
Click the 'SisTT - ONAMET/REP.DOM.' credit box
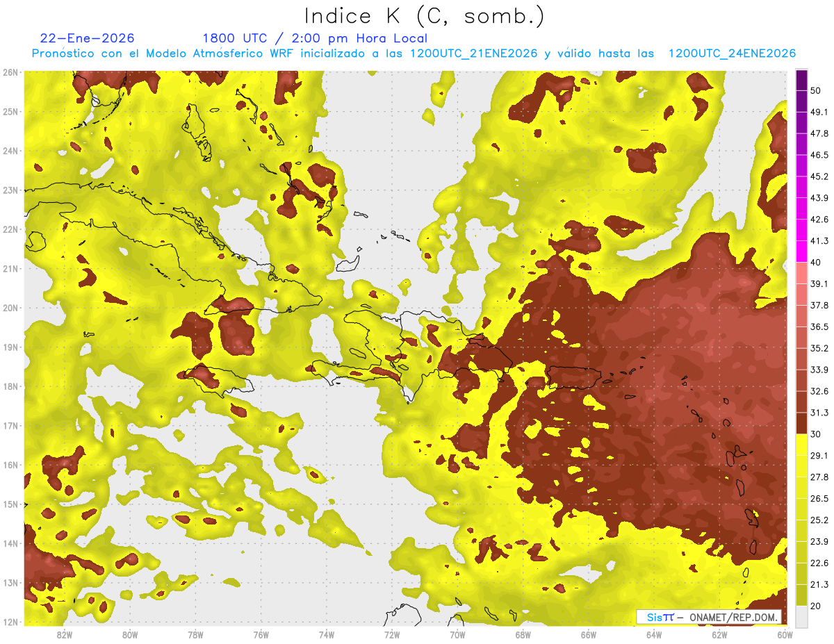709,617
